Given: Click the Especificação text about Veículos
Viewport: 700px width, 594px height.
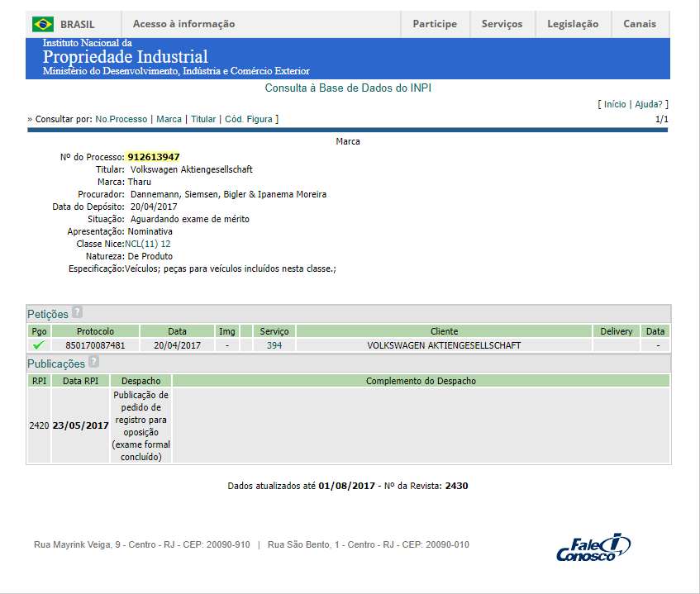Looking at the screenshot, I should coord(231,268).
